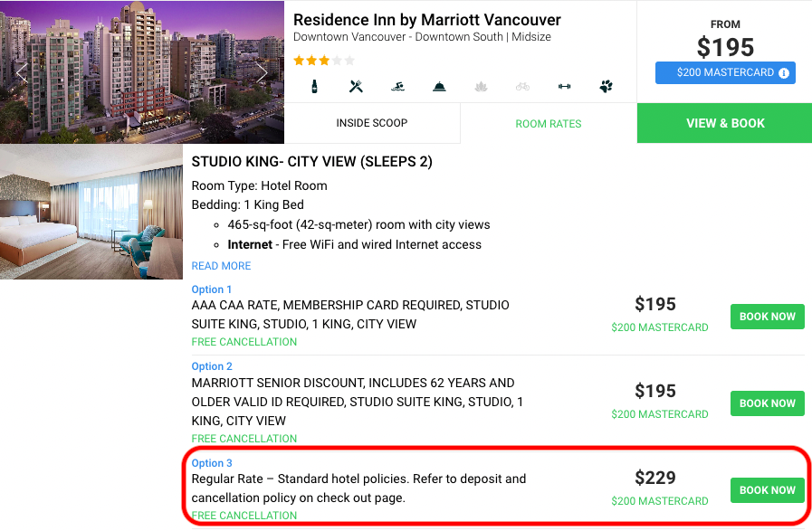
Task: Expand room details with Read More
Action: coord(221,266)
